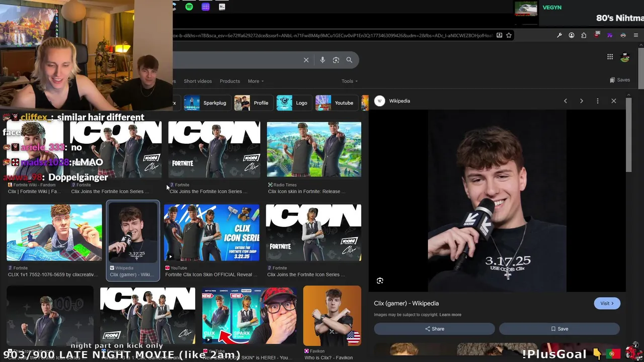
Task: Go to previous image in preview panel
Action: [x=566, y=101]
